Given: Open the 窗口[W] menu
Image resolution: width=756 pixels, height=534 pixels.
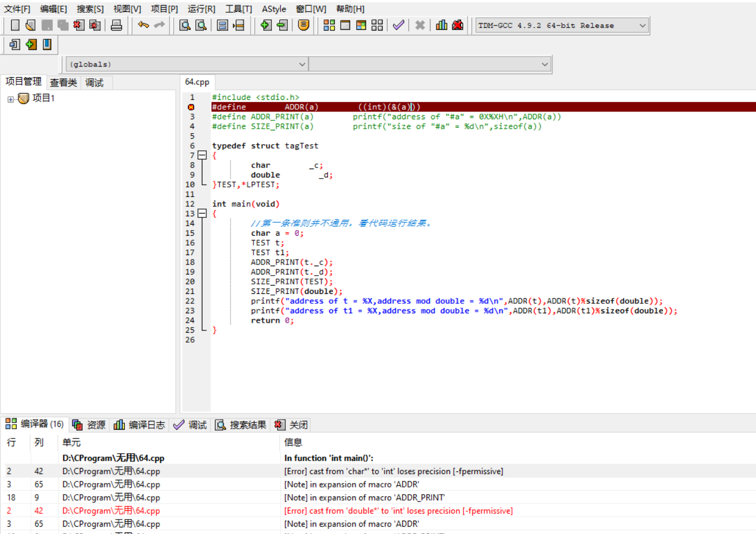Looking at the screenshot, I should (x=311, y=9).
